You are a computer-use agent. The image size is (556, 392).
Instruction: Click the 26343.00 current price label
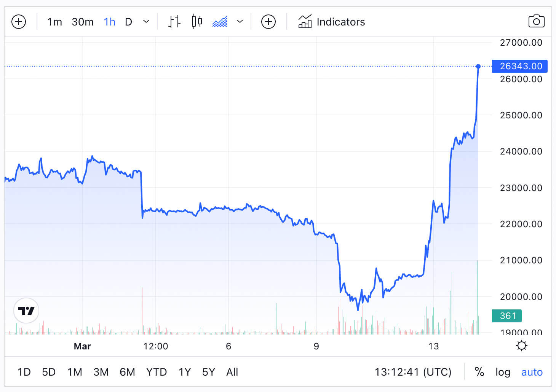520,66
